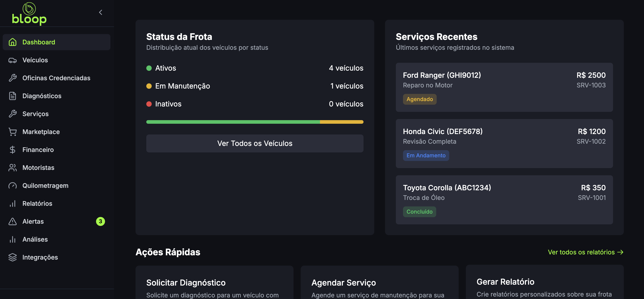The image size is (644, 299).
Task: Select the Serviços wrench icon
Action: tap(13, 114)
